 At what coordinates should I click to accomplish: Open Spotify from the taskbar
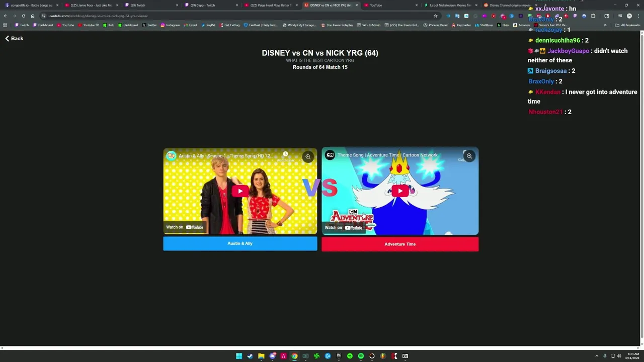pyautogui.click(x=361, y=356)
